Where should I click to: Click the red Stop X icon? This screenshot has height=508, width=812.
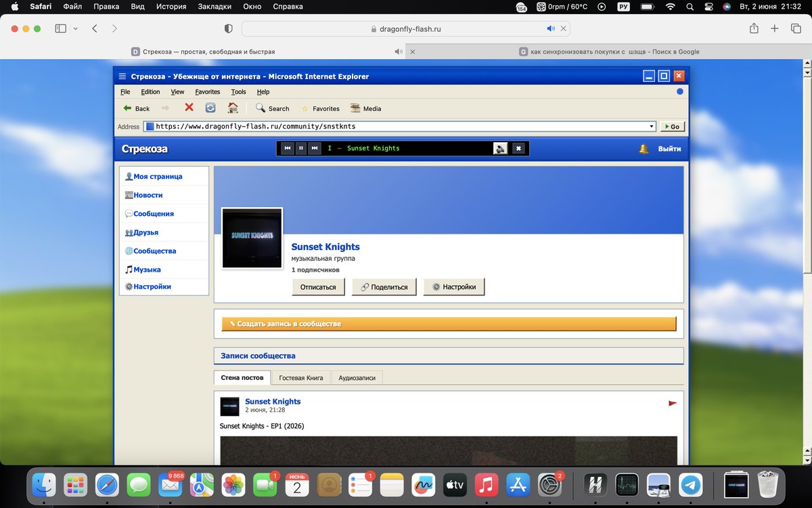189,108
